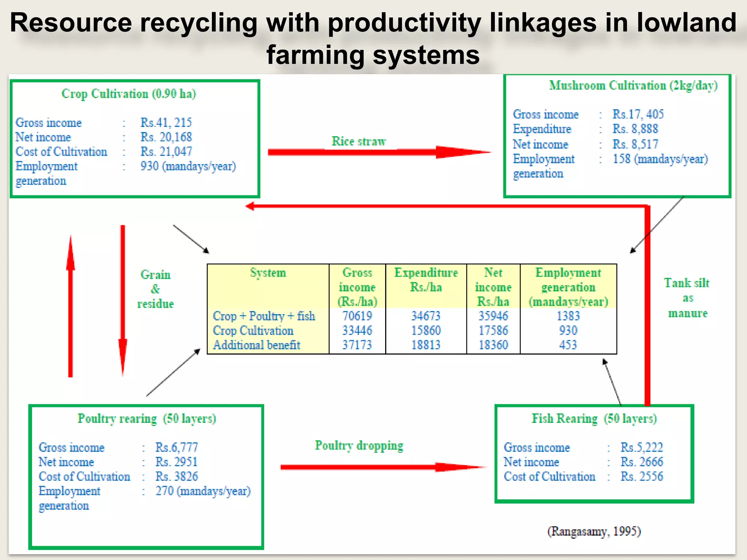Click the Crop + Poultry + fish table row
Screen dimensions: 747x560
(x=264, y=316)
